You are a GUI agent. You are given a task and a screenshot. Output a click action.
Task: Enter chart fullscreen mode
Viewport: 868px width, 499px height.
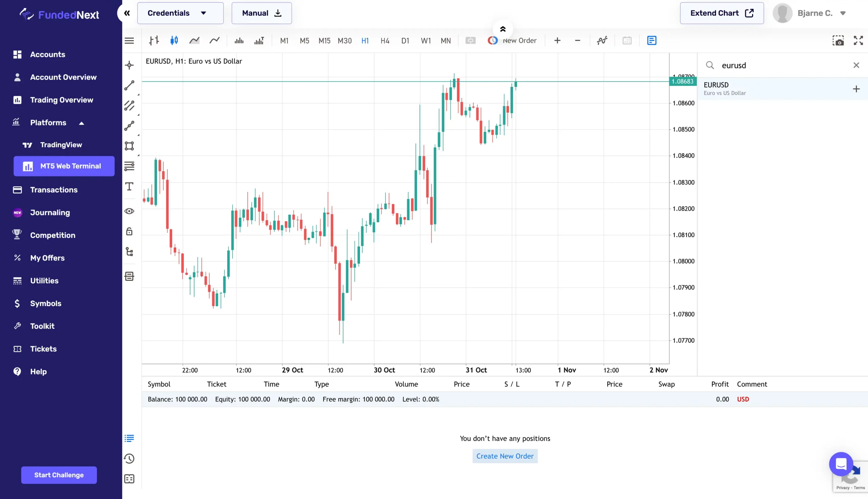(x=859, y=40)
